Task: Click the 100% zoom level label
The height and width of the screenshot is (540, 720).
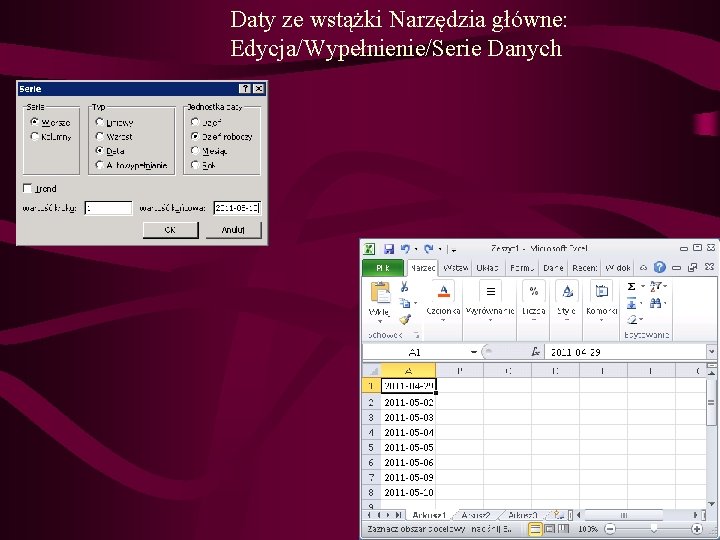Action: (588, 529)
